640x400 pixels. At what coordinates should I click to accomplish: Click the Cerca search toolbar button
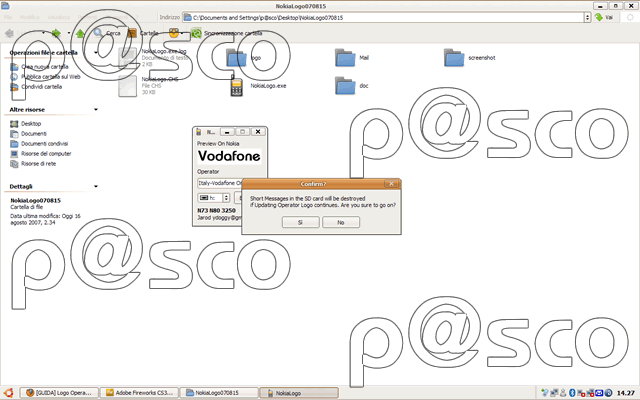click(x=107, y=33)
